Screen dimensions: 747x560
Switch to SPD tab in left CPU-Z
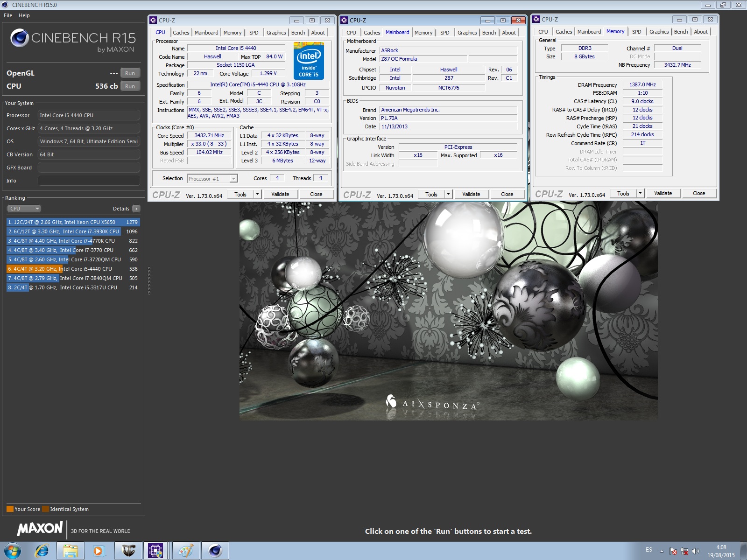(254, 33)
